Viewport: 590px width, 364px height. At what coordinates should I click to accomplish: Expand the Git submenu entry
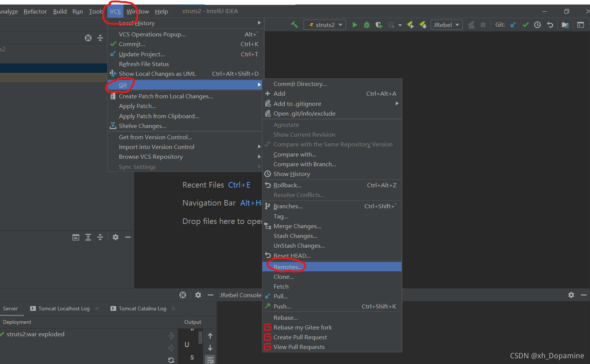click(x=185, y=85)
